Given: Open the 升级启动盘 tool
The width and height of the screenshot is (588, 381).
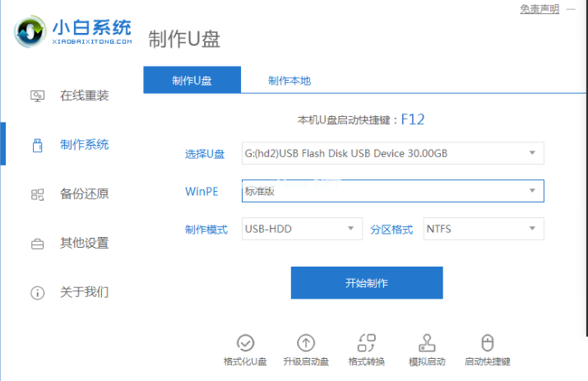Looking at the screenshot, I should coord(305,344).
